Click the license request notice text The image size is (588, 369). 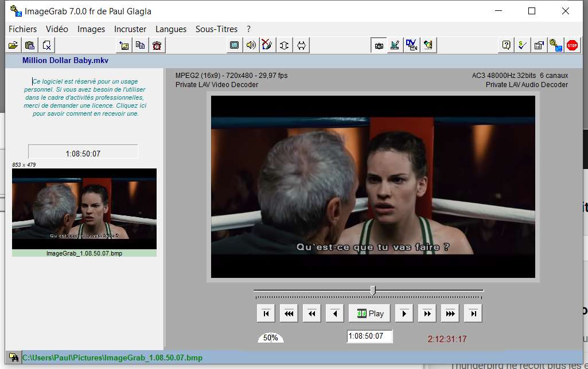tap(85, 97)
